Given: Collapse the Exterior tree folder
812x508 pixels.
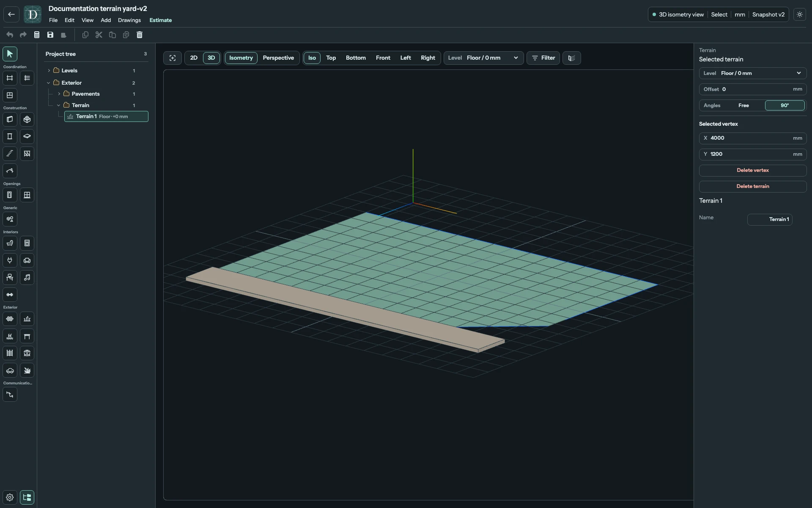Looking at the screenshot, I should click(49, 83).
